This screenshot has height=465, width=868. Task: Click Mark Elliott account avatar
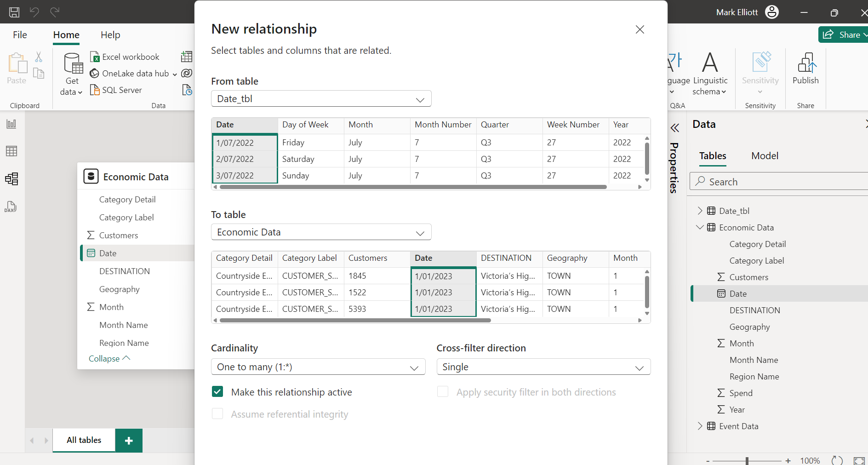pos(772,12)
